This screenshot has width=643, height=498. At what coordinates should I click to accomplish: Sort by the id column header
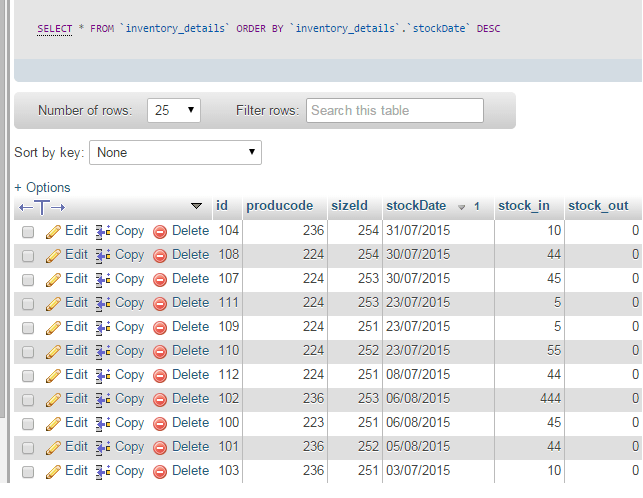(x=222, y=206)
